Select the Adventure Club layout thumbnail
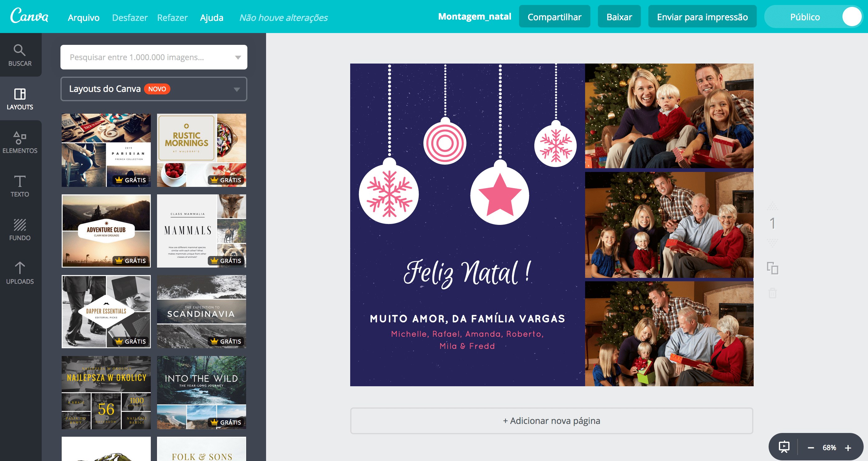 106,231
